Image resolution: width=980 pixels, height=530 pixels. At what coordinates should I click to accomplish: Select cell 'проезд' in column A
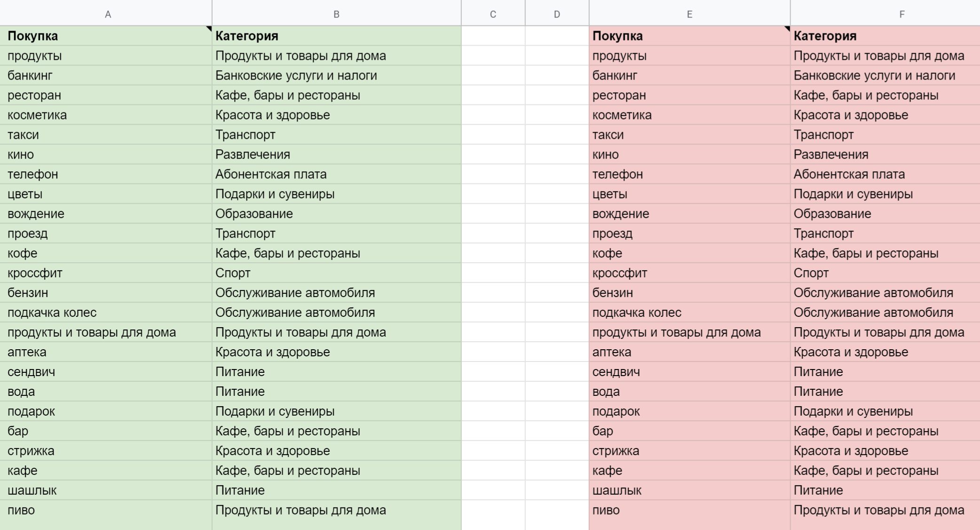pos(106,233)
